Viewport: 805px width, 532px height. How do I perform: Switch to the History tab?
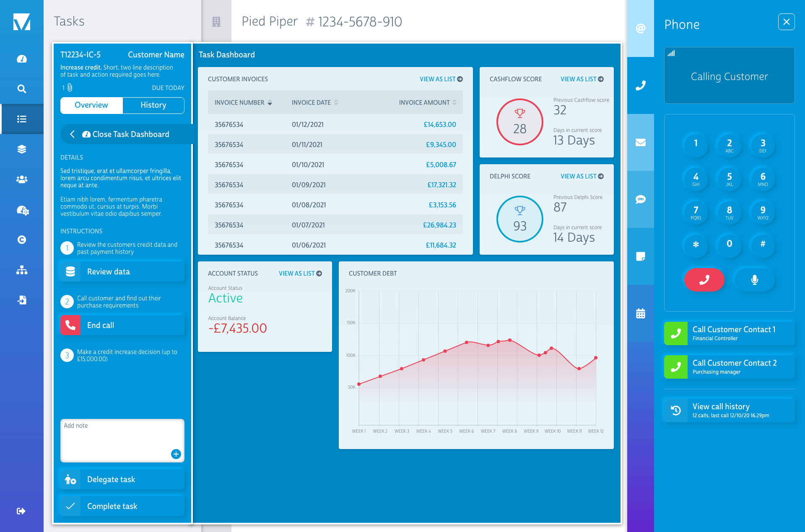153,105
